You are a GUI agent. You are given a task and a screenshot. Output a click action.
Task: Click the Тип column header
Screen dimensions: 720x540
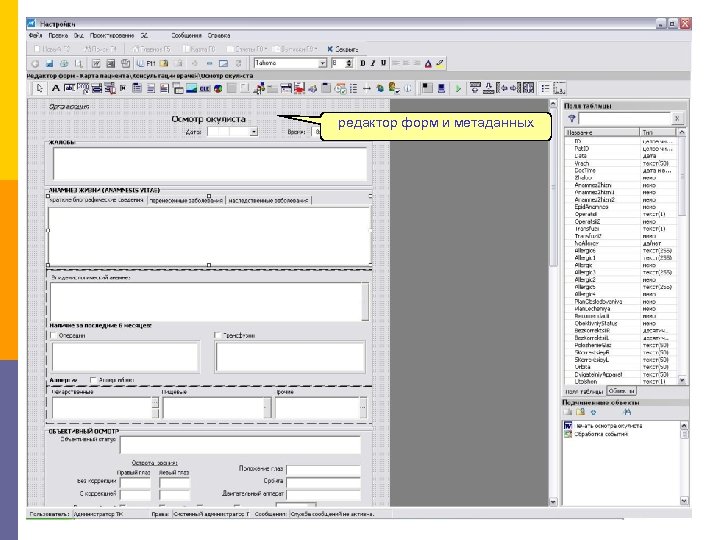pos(658,132)
